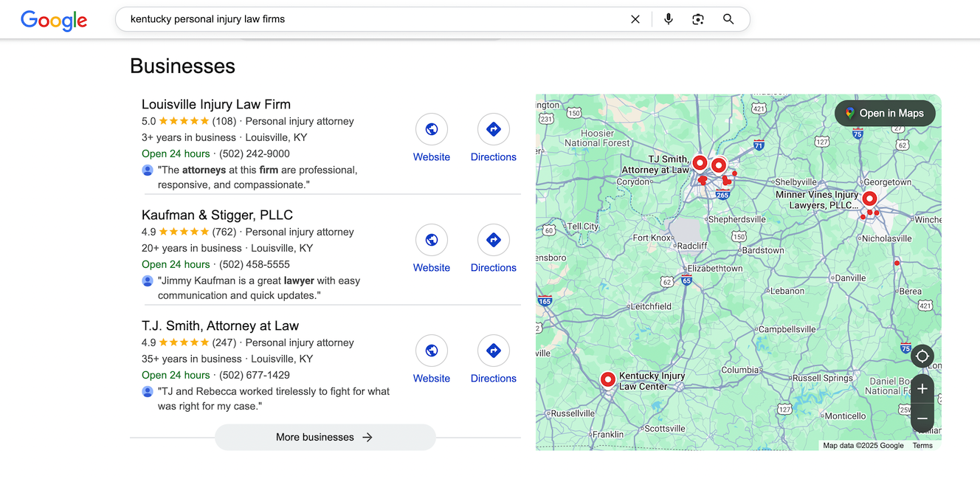Get directions icon for Kaufman & Stigger

(494, 240)
